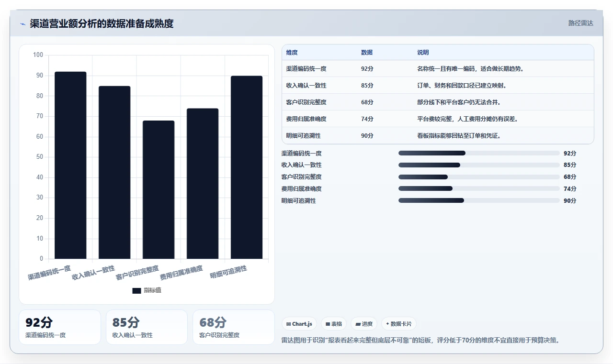The height and width of the screenshot is (364, 613).
Task: Click the 92分 渠道编码统一度 data card
Action: click(60, 327)
